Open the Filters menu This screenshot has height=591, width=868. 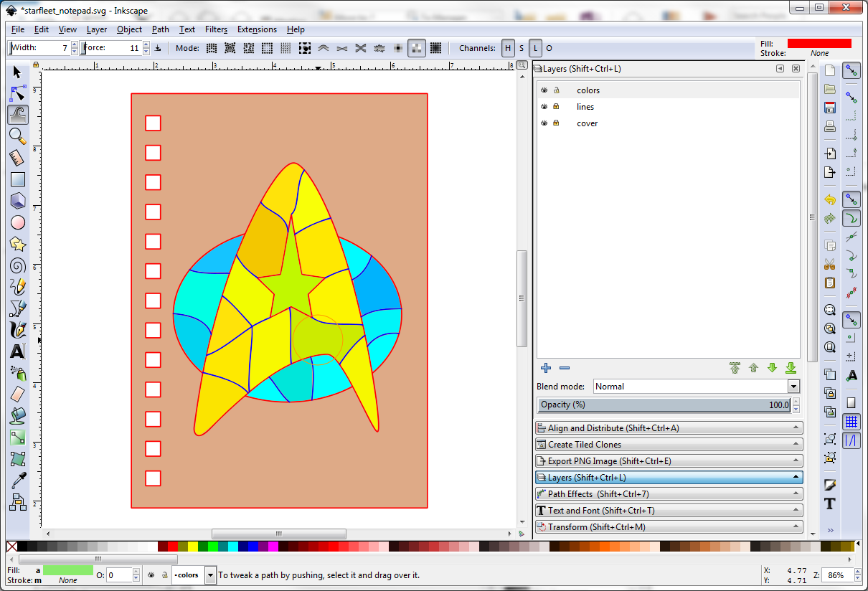tap(216, 29)
